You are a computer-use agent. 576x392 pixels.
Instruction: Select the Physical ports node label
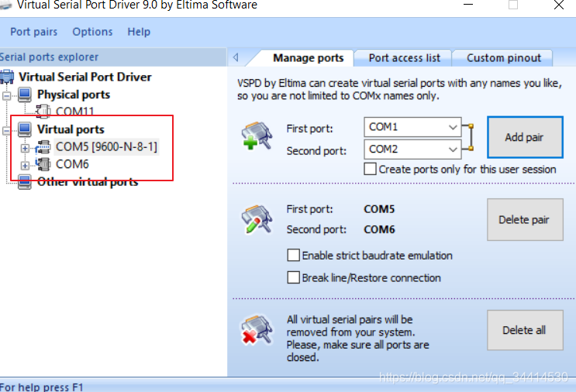click(74, 95)
